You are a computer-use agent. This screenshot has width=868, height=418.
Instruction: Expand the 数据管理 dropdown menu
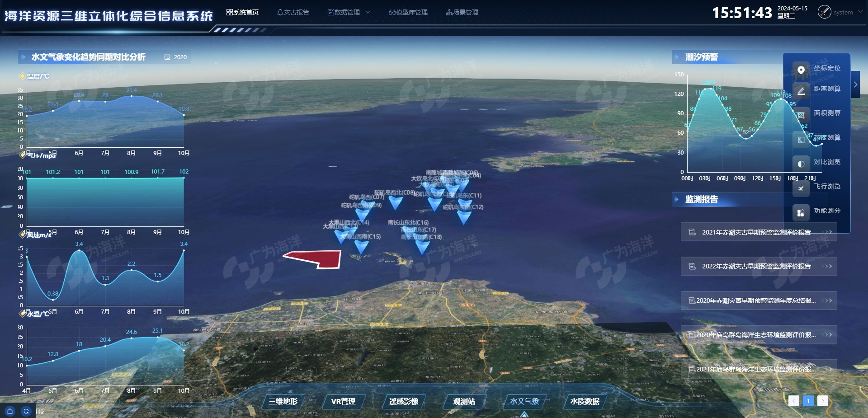(x=349, y=12)
